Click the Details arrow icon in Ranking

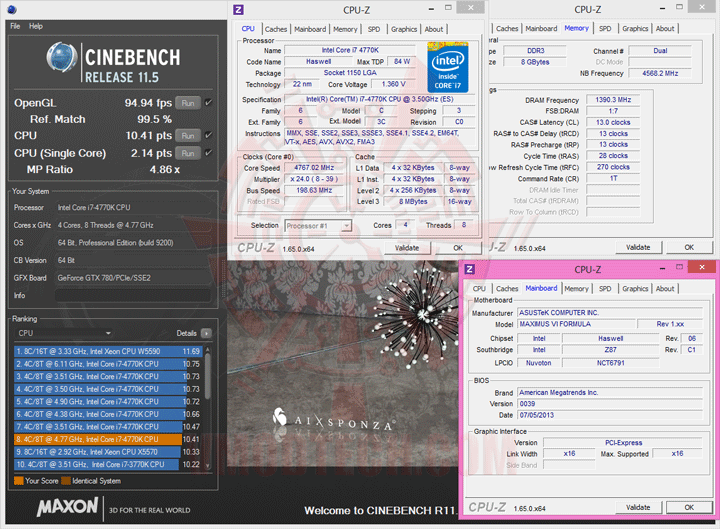coord(206,333)
